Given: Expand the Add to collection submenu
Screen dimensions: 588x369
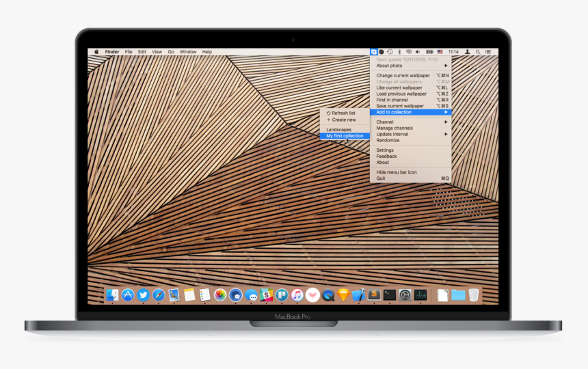Looking at the screenshot, I should coord(411,112).
